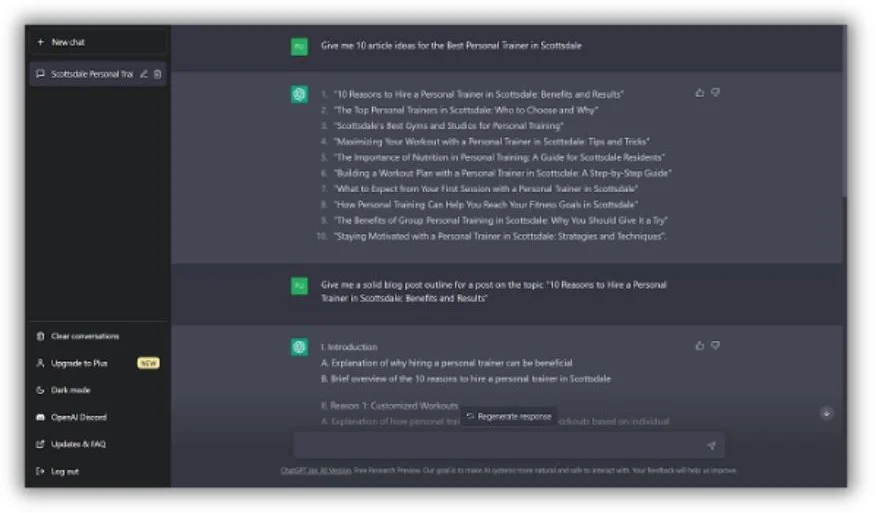Click the Dark mode moon icon
Screen dimensions: 882x513
click(x=40, y=390)
